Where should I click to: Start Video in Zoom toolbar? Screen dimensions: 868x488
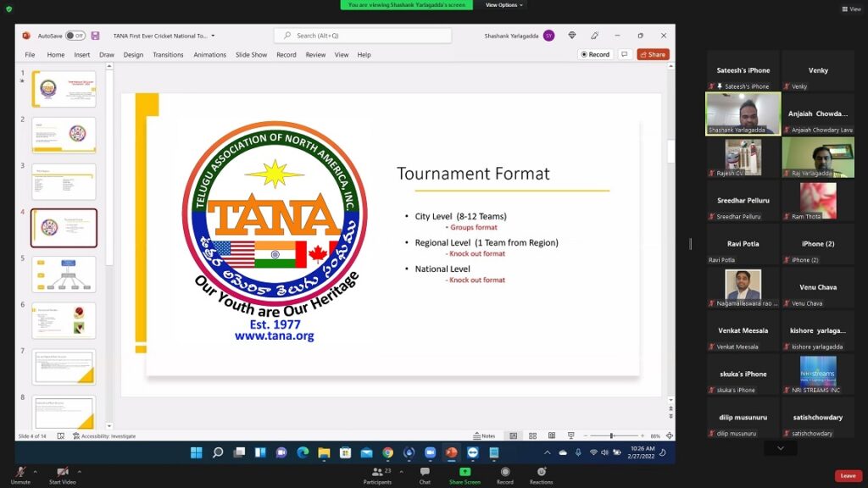click(63, 475)
